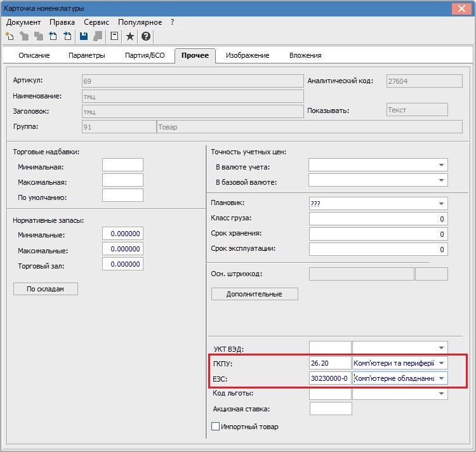The image size is (476, 452).
Task: Open the Сервис menu
Action: (96, 22)
